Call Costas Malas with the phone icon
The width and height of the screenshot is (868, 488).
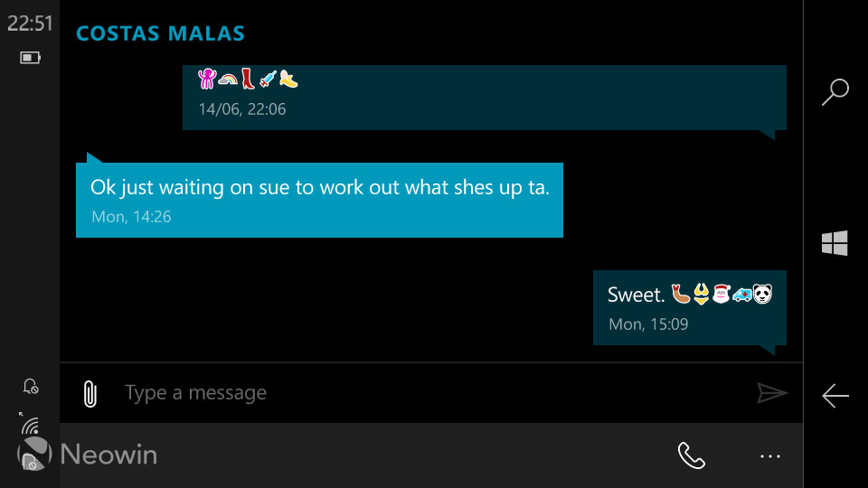pyautogui.click(x=692, y=455)
